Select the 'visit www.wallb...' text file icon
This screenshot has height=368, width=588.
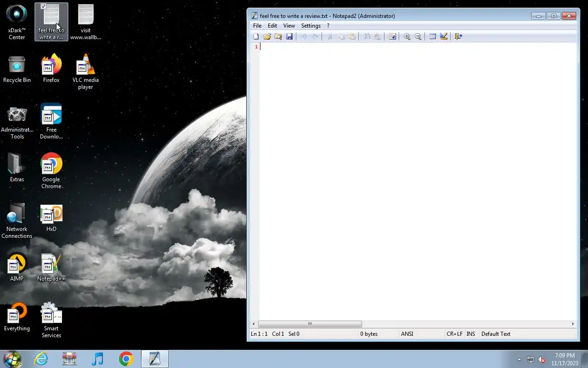tap(85, 22)
